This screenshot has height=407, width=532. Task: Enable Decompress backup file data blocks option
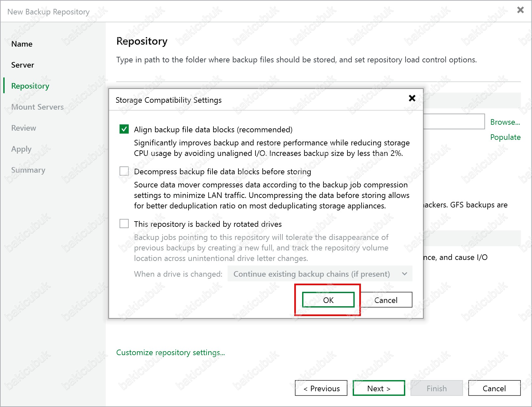click(124, 171)
